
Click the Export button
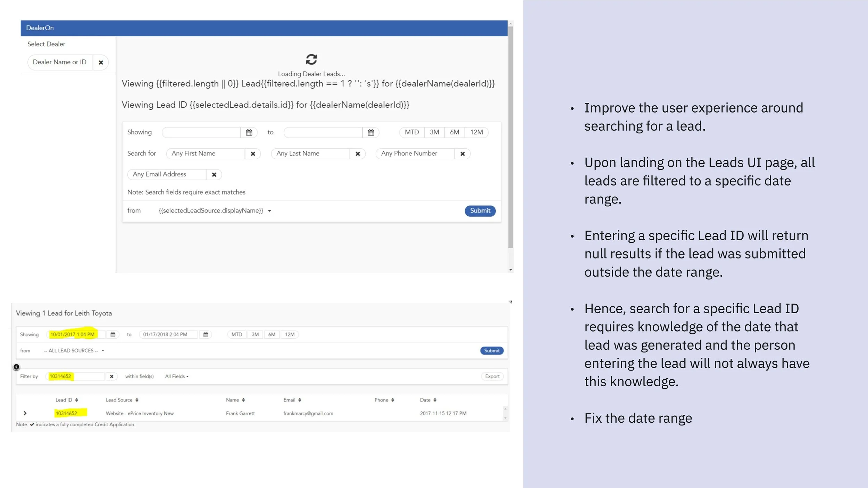492,376
